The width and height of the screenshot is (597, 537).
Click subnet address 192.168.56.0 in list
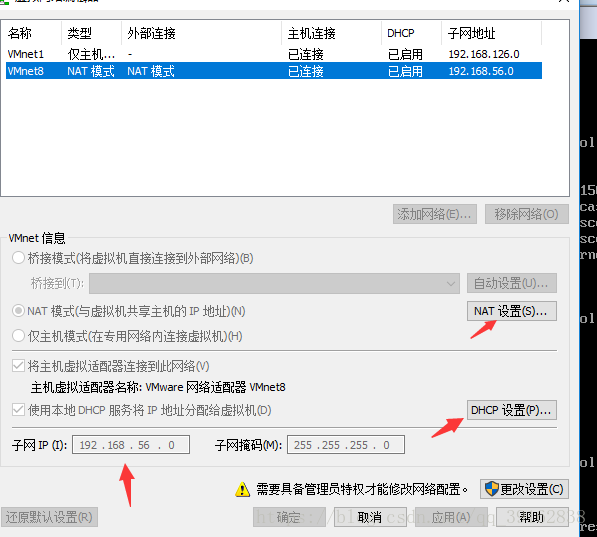pos(481,71)
